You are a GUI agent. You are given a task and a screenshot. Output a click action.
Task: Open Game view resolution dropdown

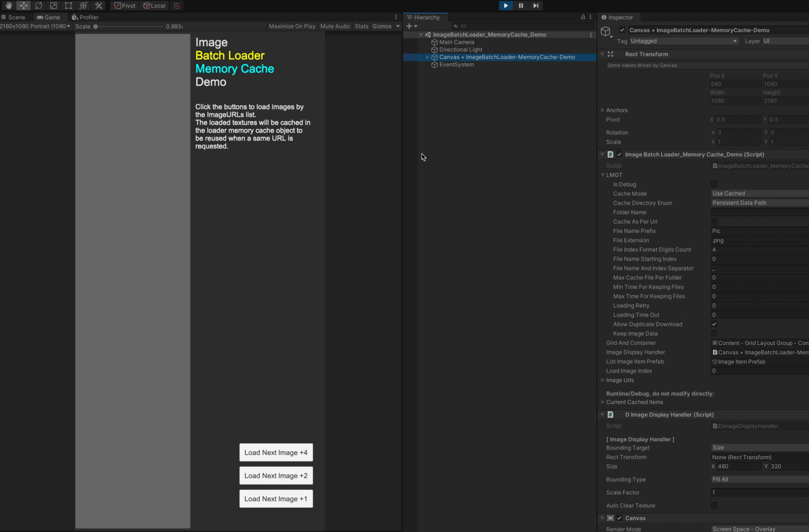pyautogui.click(x=35, y=26)
